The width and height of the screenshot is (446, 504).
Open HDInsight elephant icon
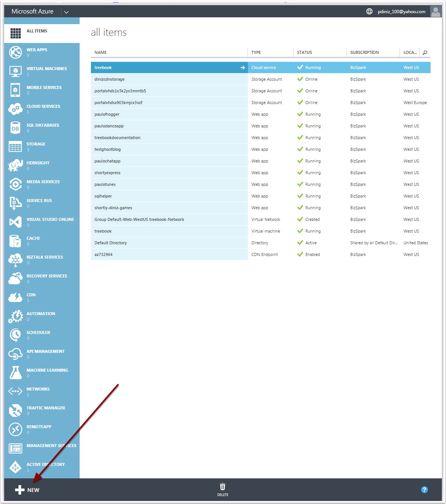pos(15,165)
